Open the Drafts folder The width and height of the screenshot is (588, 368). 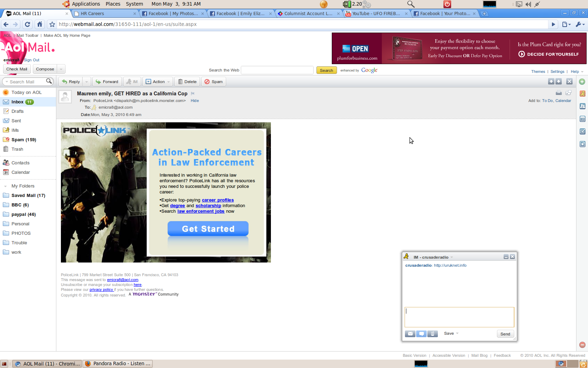pyautogui.click(x=17, y=111)
